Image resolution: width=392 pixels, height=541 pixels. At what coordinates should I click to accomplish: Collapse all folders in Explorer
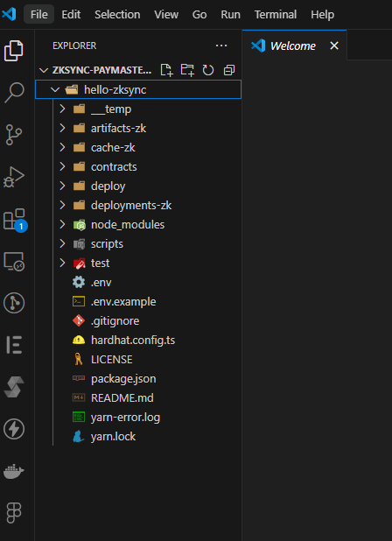pyautogui.click(x=229, y=70)
